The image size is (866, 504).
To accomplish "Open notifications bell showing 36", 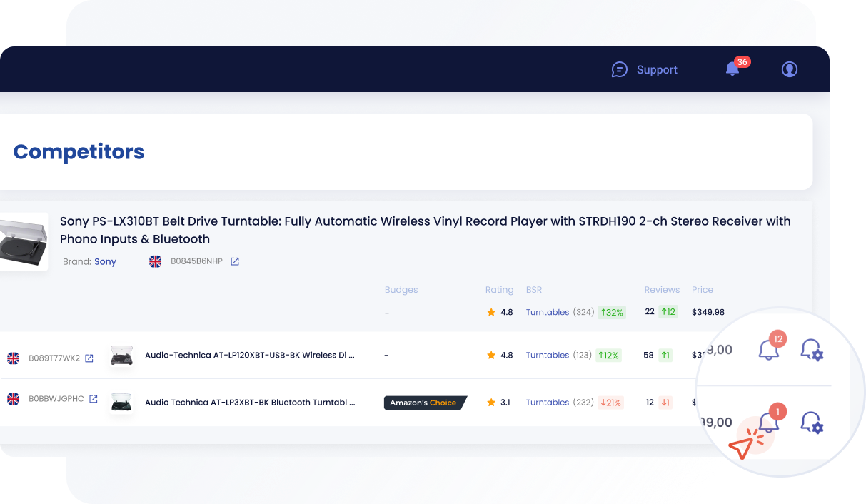I will click(732, 69).
